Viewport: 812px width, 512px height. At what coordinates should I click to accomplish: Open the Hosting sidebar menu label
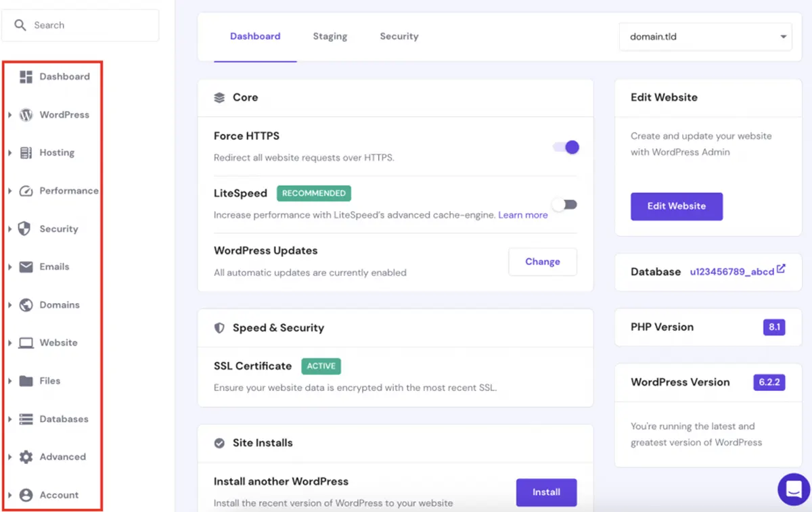(x=57, y=153)
